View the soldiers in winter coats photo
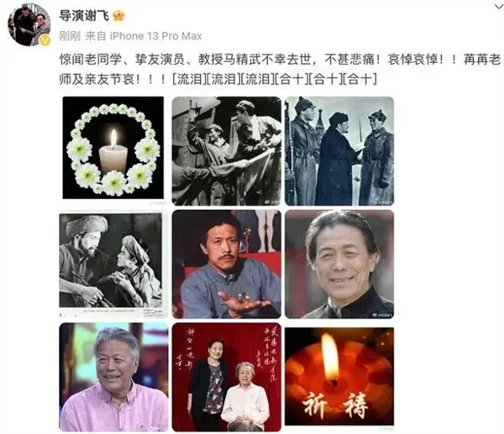 click(x=339, y=151)
